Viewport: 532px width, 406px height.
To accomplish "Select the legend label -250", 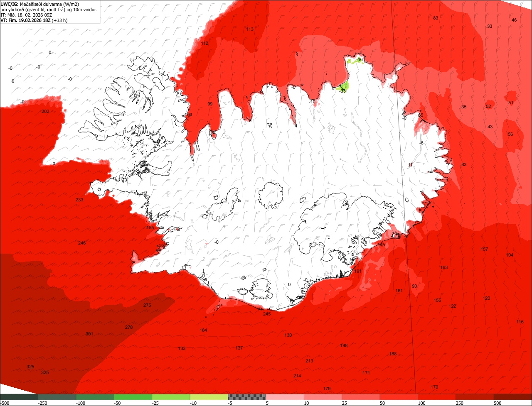I will (x=42, y=403).
